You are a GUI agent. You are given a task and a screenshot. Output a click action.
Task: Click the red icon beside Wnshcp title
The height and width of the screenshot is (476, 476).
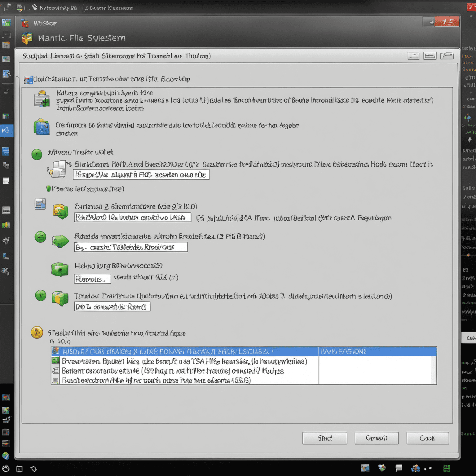[25, 23]
